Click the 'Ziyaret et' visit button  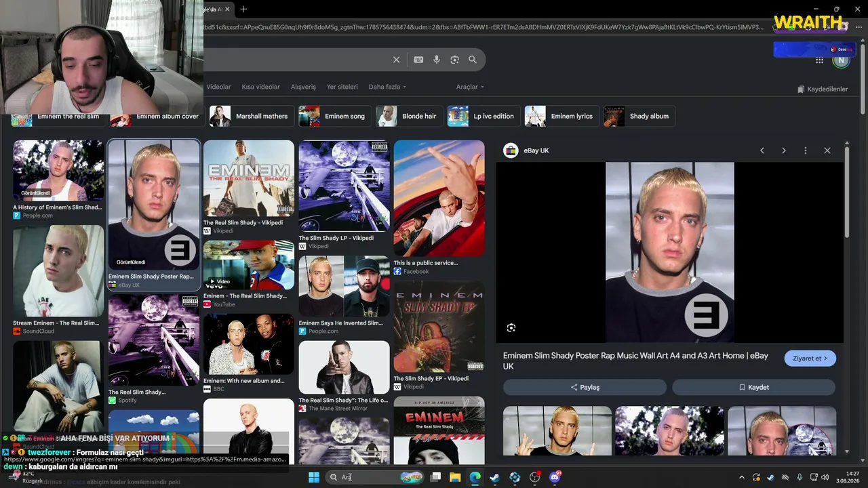click(x=810, y=359)
